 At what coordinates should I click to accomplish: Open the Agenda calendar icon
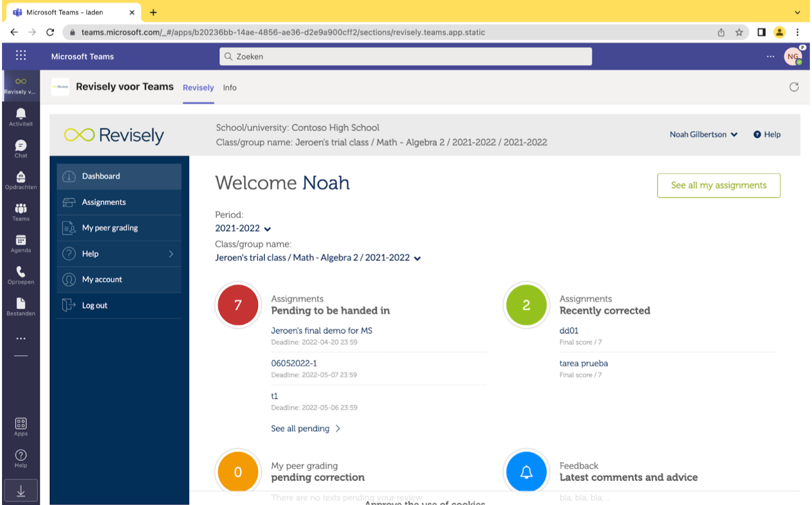click(21, 243)
